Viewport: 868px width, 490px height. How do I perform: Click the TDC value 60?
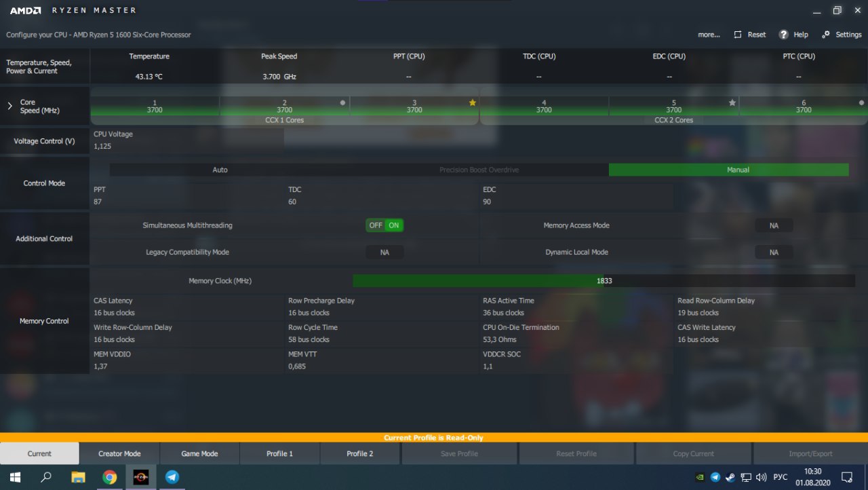tap(292, 202)
